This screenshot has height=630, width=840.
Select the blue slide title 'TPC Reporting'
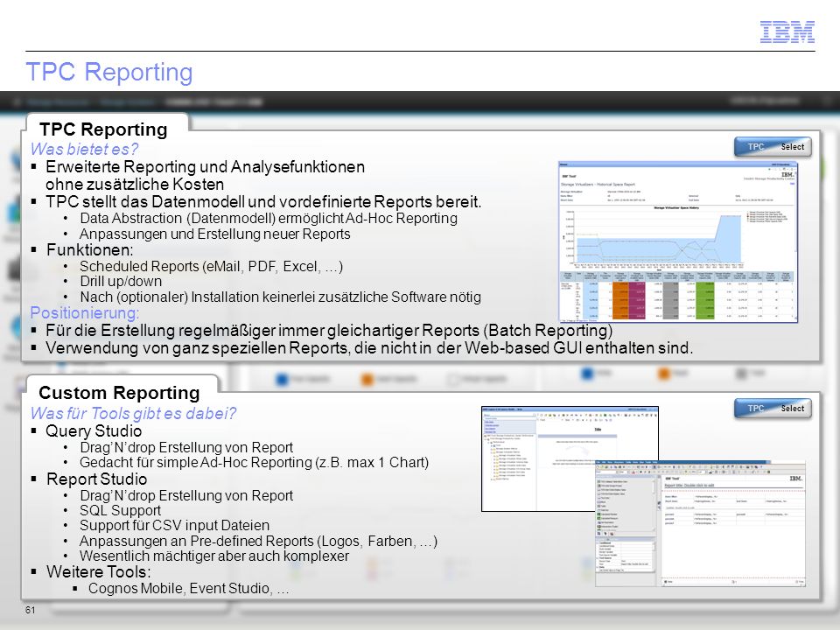click(x=109, y=72)
